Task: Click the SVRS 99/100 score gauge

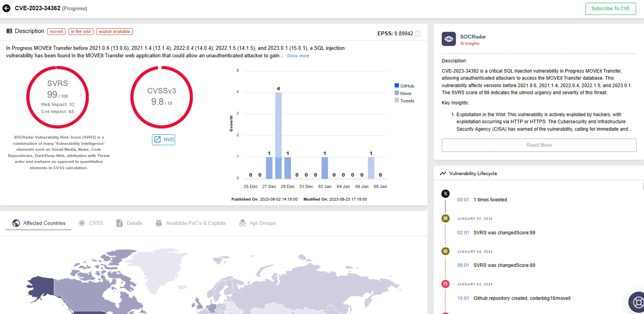Action: pyautogui.click(x=58, y=97)
